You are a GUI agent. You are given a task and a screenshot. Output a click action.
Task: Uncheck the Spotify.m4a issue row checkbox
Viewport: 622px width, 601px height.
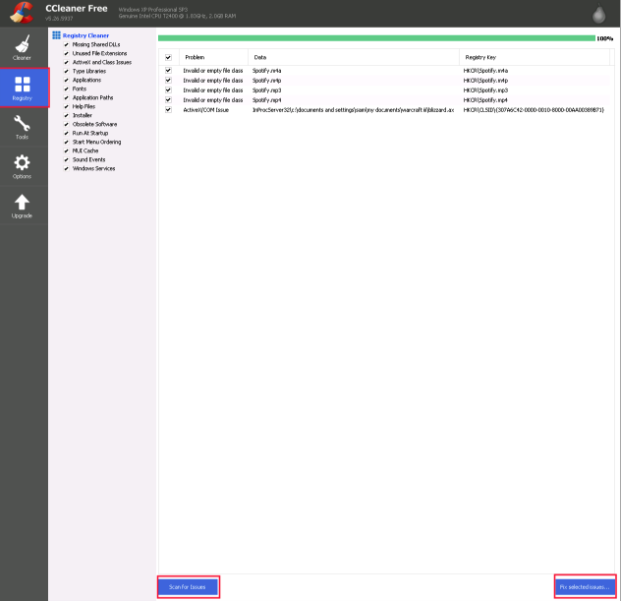tap(168, 71)
